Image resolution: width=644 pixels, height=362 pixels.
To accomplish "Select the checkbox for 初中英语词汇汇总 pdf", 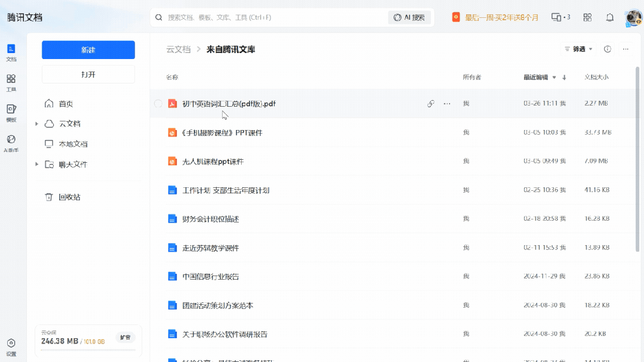I will [x=158, y=104].
